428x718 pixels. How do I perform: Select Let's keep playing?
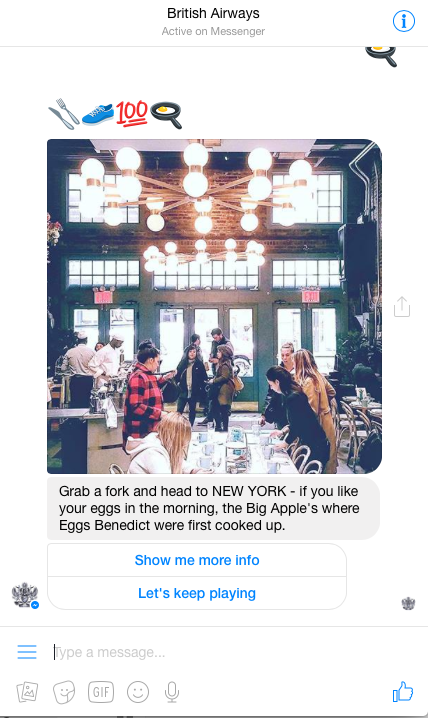coord(197,593)
